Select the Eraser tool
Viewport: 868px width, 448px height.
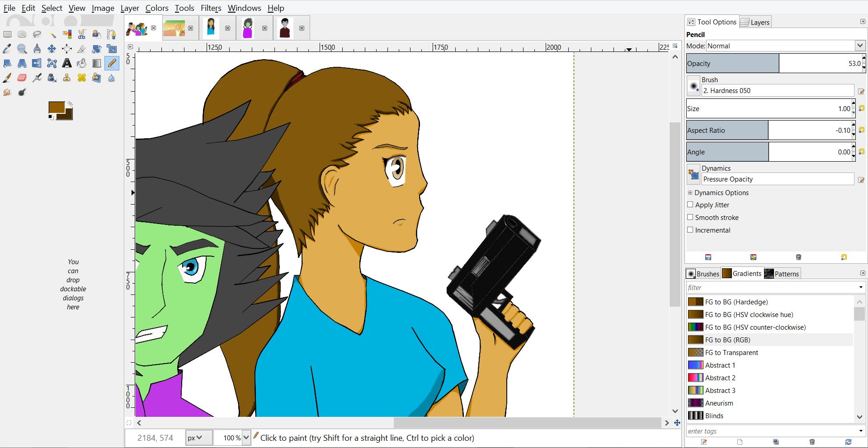click(22, 78)
